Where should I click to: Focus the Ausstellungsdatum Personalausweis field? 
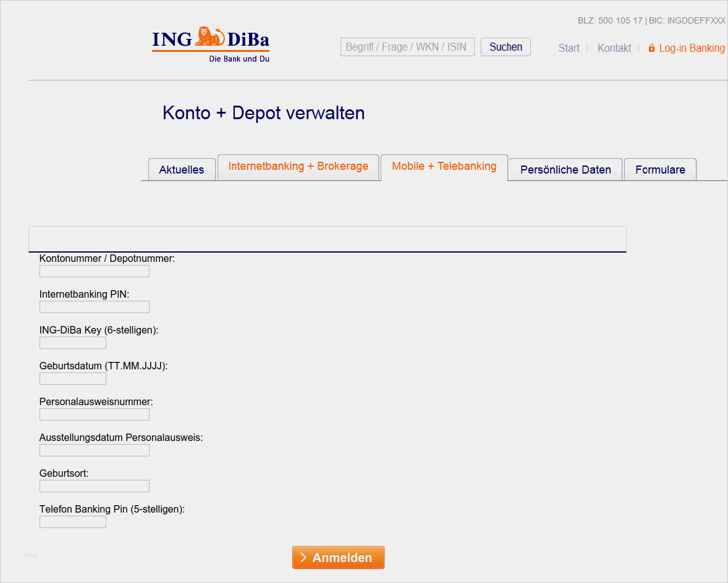tap(95, 450)
